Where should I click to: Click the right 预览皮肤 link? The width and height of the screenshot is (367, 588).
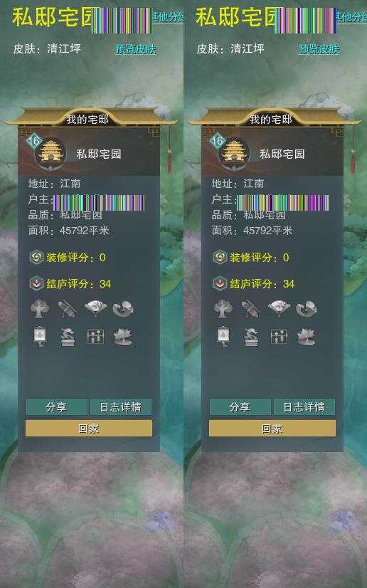tap(319, 49)
